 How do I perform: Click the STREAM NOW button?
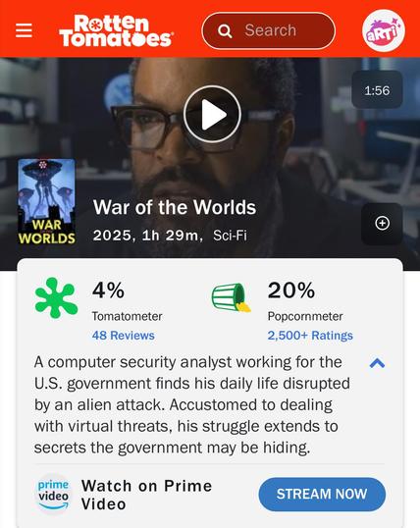click(322, 494)
